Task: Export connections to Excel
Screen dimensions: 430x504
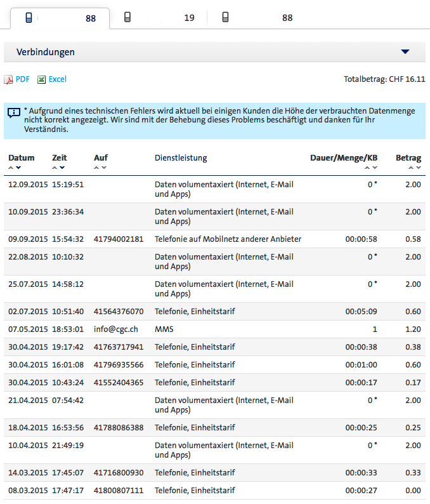Action: coord(58,79)
